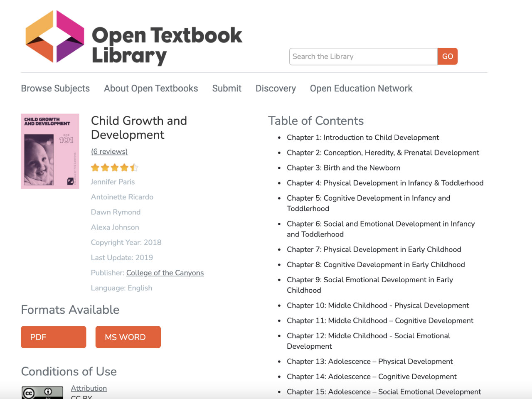Click the GO search button
This screenshot has width=532, height=399.
[448, 57]
